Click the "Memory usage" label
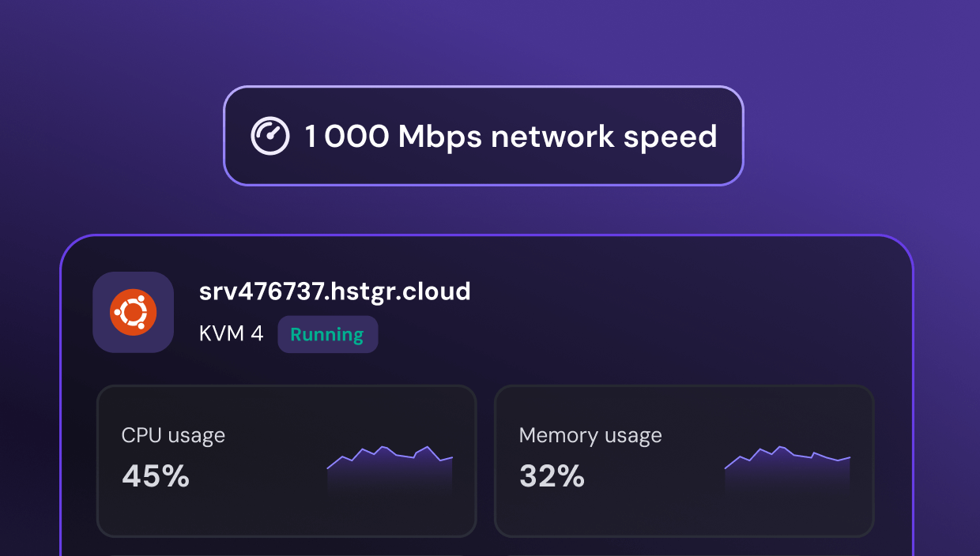 [x=590, y=435]
